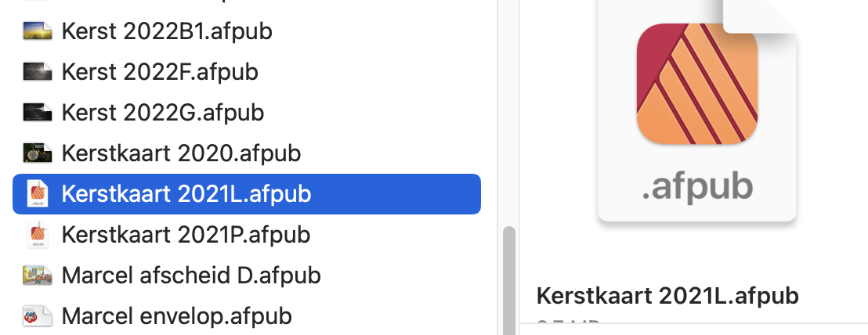Click the highlighted Kerstkaart 2021L.afpub file name
868x335 pixels.
pyautogui.click(x=186, y=193)
